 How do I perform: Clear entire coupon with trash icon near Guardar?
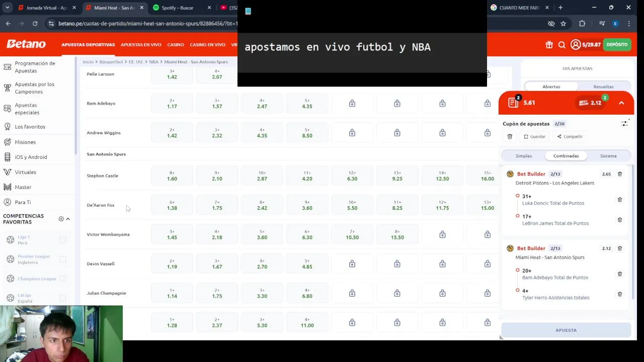coord(510,136)
